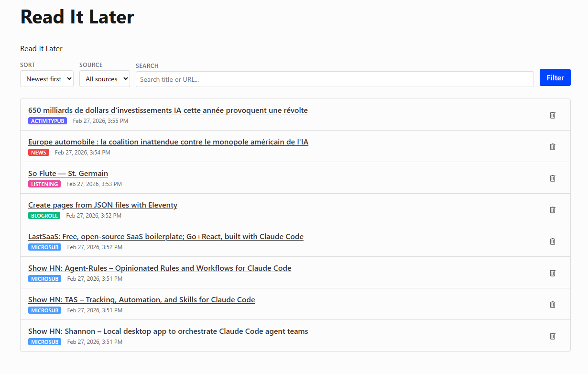This screenshot has height=374, width=588.
Task: Click the NEWS source badge
Action: (39, 152)
